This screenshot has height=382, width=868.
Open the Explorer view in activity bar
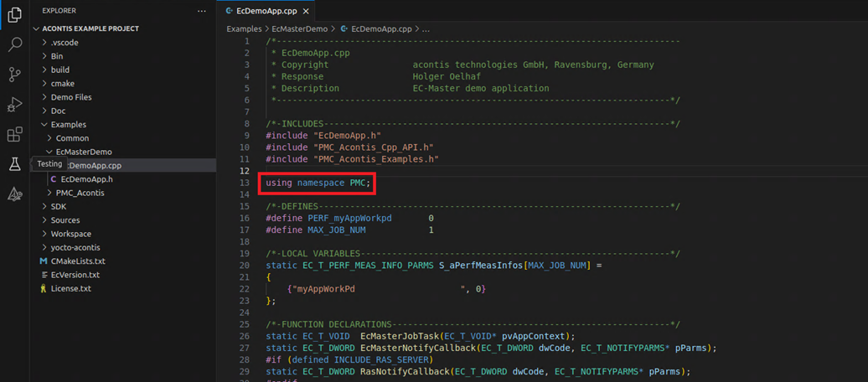(14, 15)
